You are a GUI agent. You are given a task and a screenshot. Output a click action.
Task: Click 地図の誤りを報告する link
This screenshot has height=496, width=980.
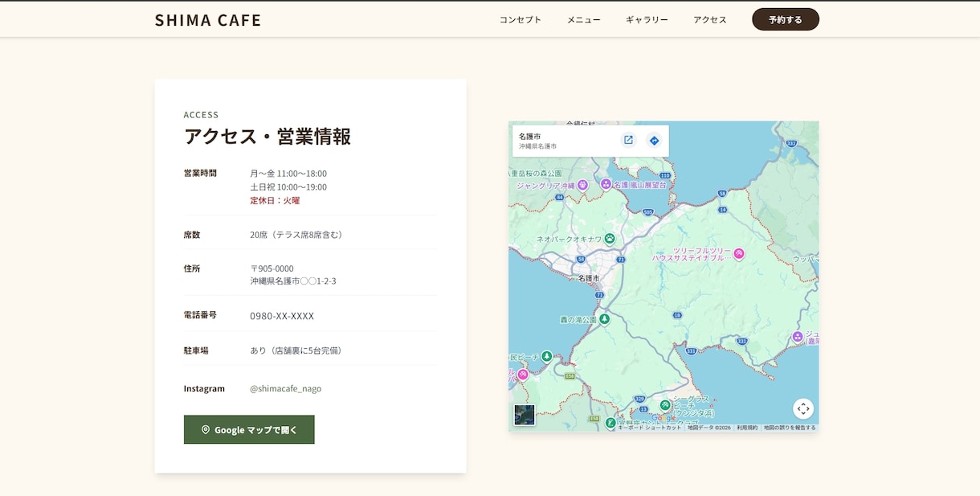[790, 428]
